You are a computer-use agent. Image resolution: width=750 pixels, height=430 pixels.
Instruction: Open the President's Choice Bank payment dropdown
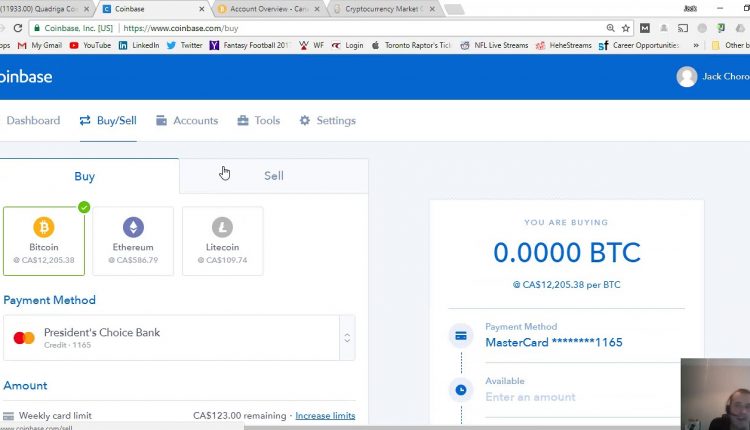(x=179, y=338)
